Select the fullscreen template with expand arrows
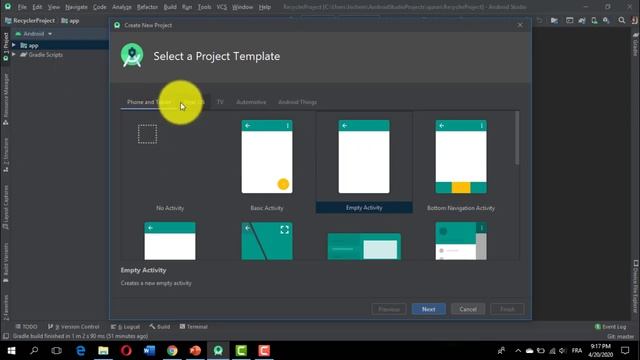 coord(267,241)
